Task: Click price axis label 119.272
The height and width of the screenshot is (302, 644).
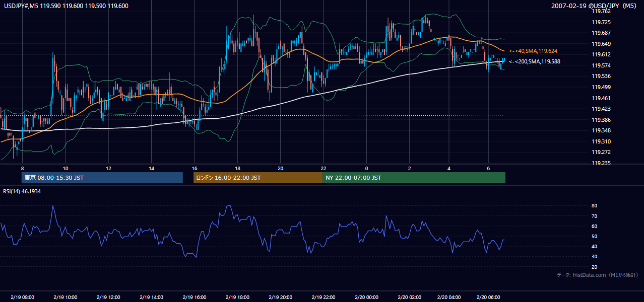Action: pos(601,152)
